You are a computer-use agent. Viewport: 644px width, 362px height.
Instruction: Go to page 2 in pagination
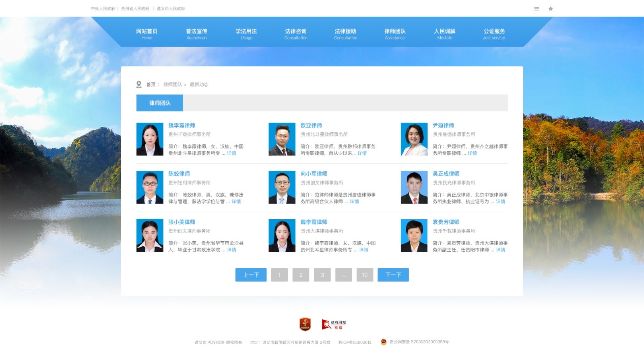(301, 275)
